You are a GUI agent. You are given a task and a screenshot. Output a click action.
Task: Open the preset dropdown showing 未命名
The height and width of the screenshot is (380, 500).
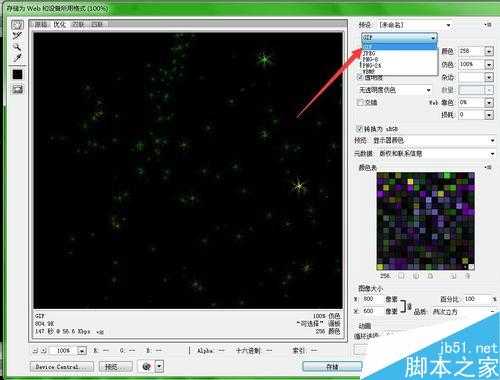(x=415, y=25)
